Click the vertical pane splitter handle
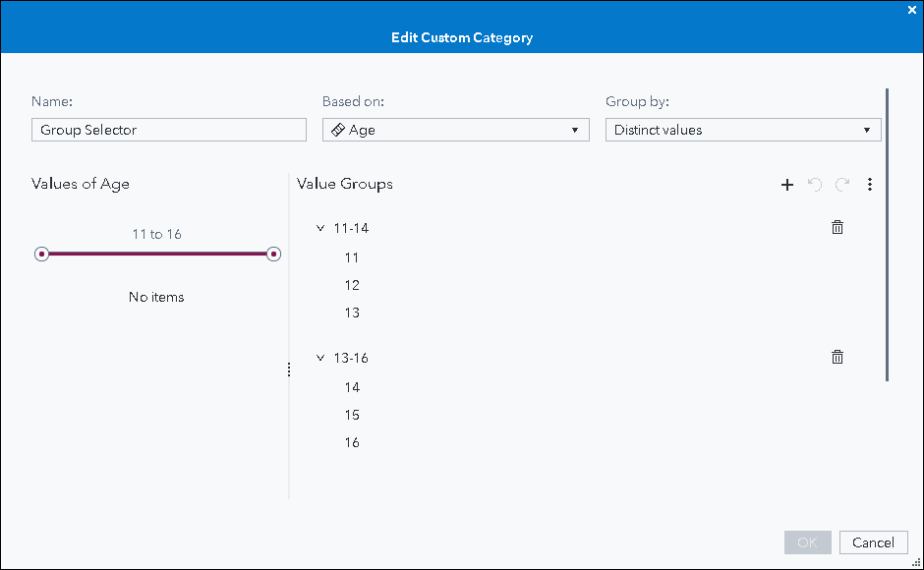924x570 pixels. point(289,370)
